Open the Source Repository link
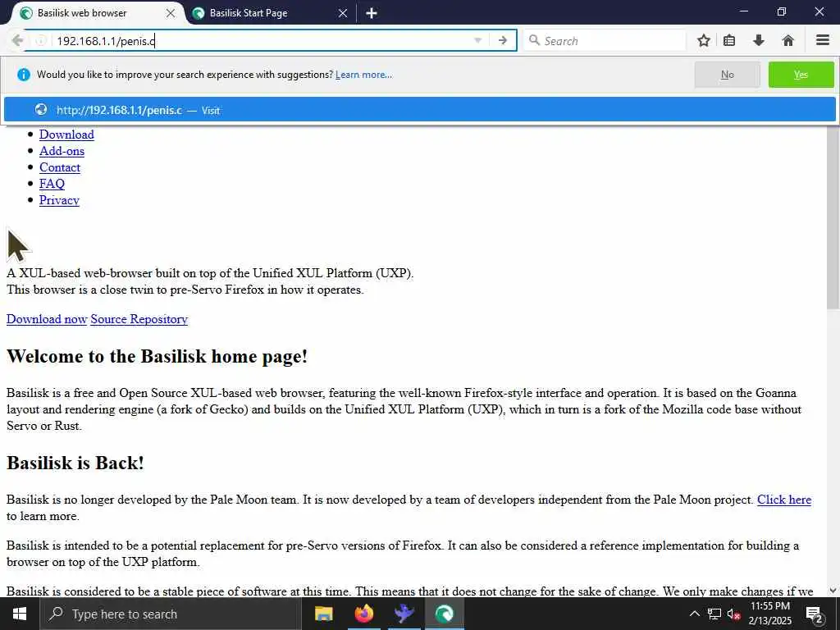The image size is (840, 630). pyautogui.click(x=139, y=319)
